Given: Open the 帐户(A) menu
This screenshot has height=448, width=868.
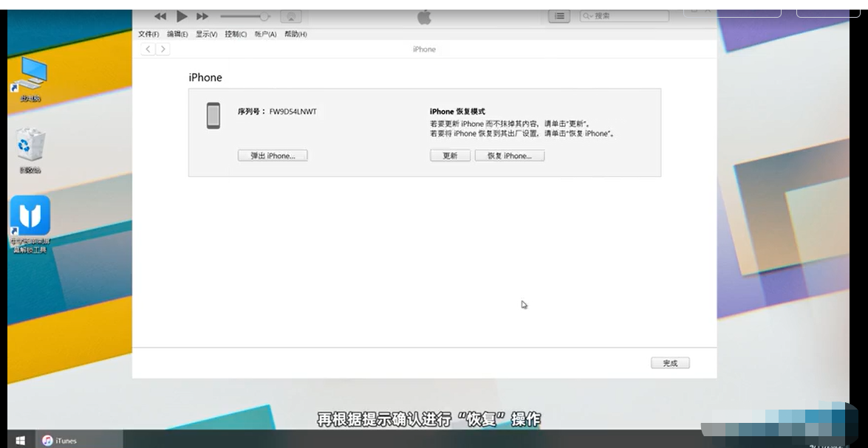Looking at the screenshot, I should coord(266,34).
